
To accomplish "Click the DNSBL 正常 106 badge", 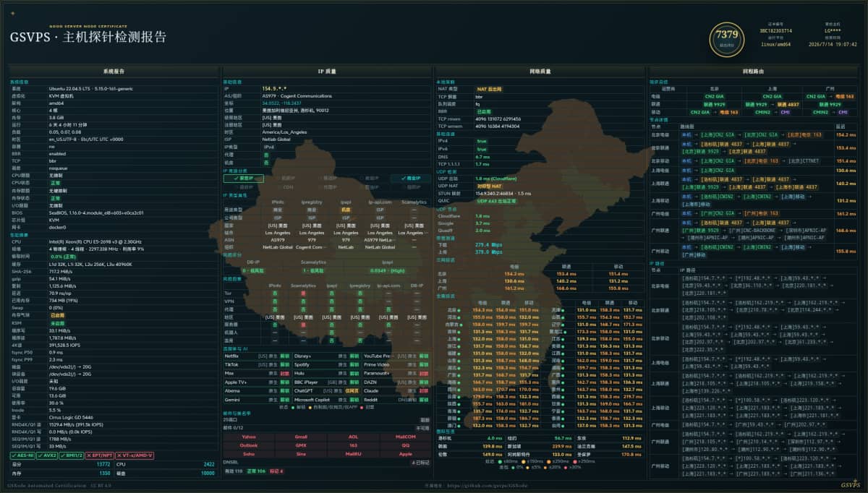I will (256, 471).
